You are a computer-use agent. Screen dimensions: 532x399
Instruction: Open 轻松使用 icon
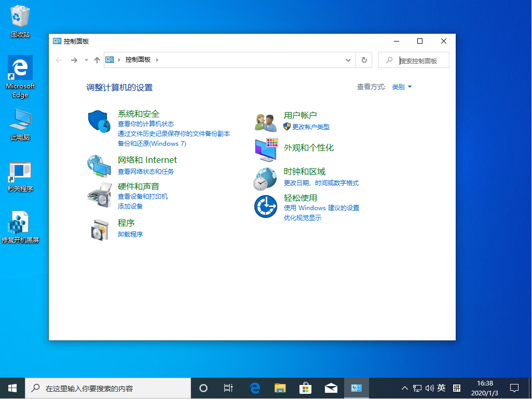click(265, 207)
